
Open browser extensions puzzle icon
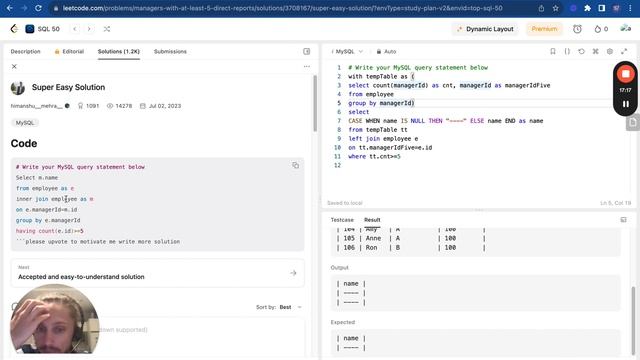point(587,8)
